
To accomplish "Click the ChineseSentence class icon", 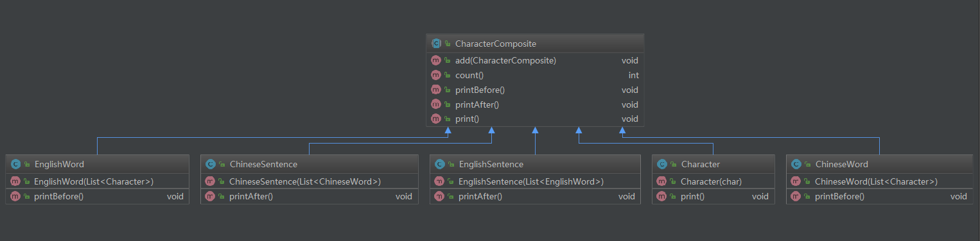I will pos(210,164).
